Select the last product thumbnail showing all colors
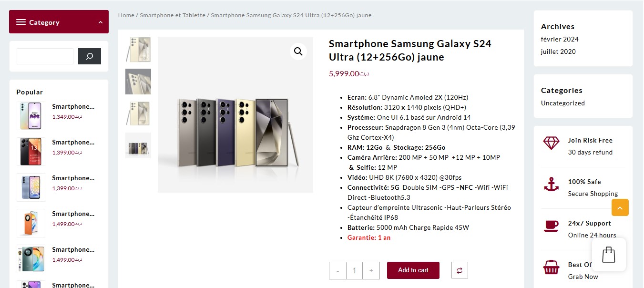Screen dimensions: 644x288 coord(138,145)
